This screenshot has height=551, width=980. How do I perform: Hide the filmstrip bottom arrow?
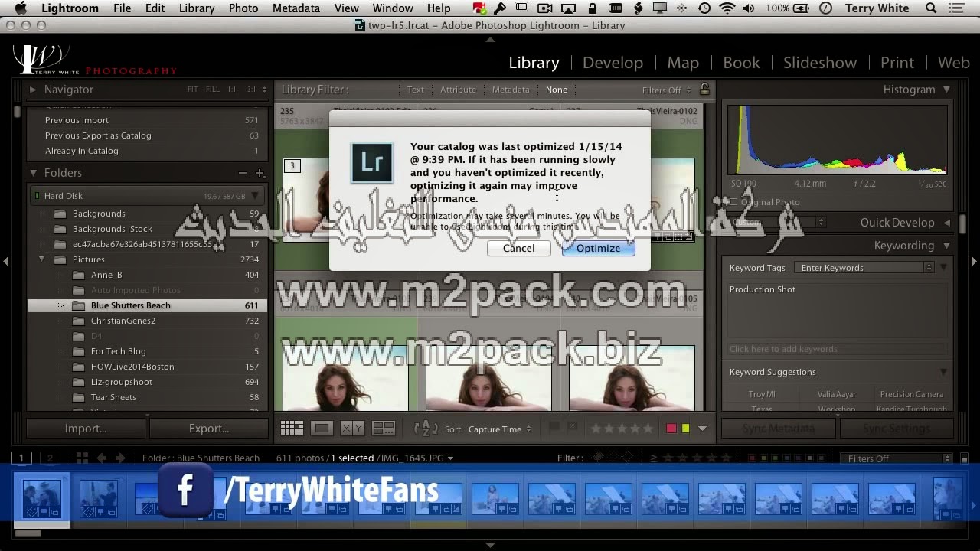[x=490, y=545]
